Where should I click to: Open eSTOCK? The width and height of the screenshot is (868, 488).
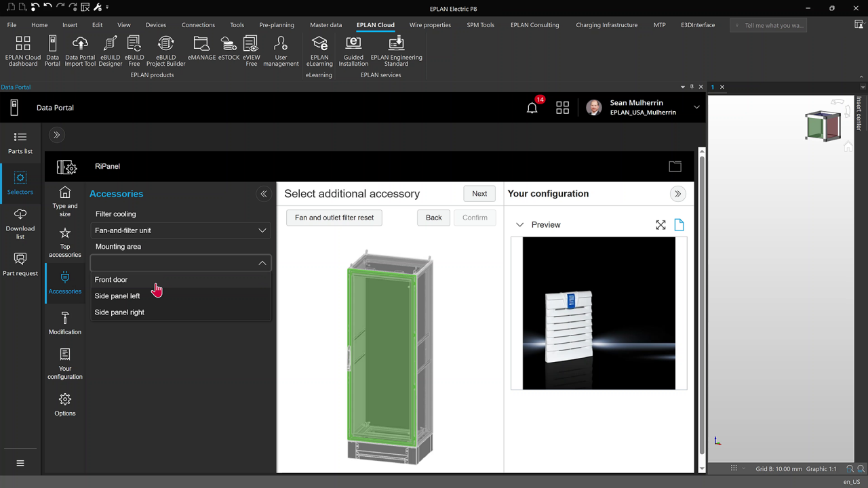tap(229, 49)
